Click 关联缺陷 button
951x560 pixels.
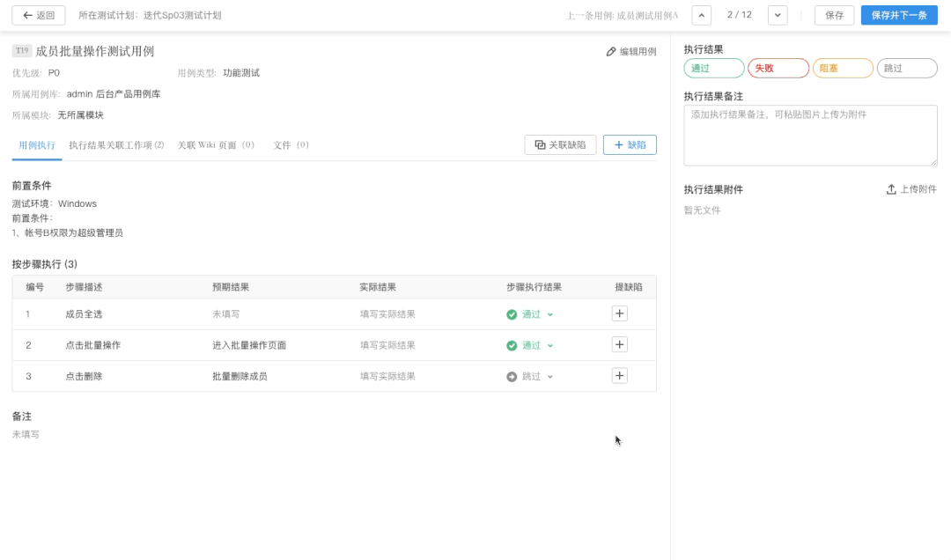tap(560, 144)
